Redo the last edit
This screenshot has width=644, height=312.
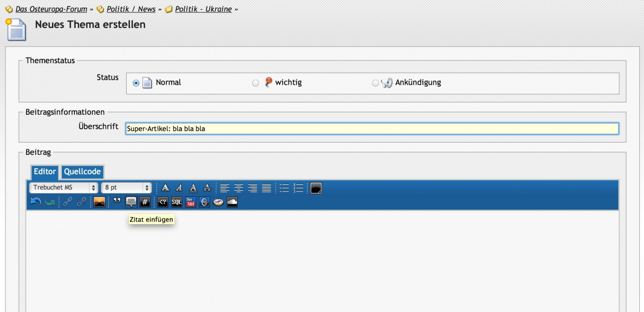pyautogui.click(x=50, y=202)
